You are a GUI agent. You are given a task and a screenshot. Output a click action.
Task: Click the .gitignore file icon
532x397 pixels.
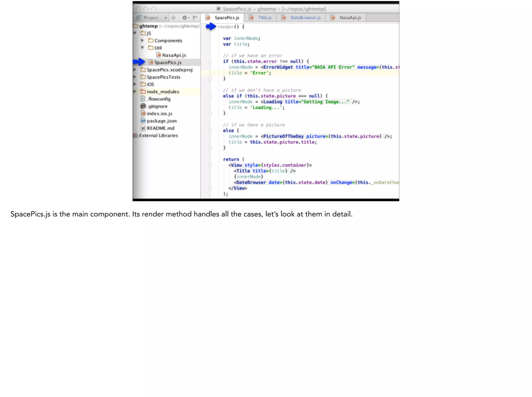coord(143,106)
